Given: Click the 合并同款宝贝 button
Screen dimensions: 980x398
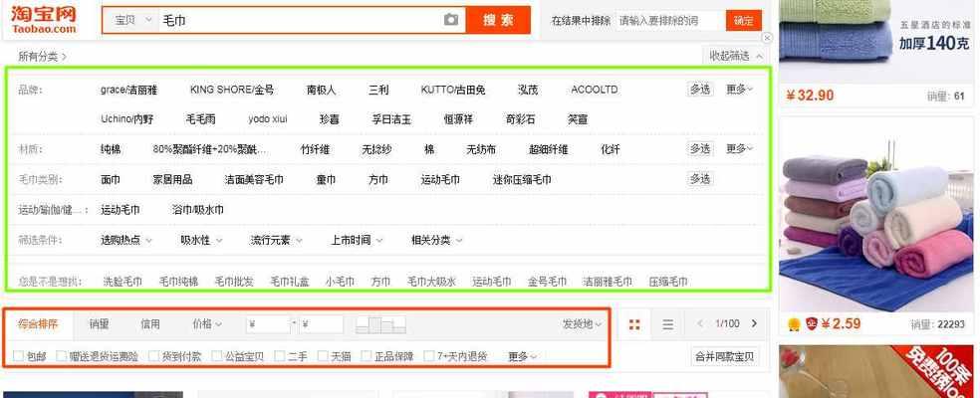Looking at the screenshot, I should click(724, 357).
